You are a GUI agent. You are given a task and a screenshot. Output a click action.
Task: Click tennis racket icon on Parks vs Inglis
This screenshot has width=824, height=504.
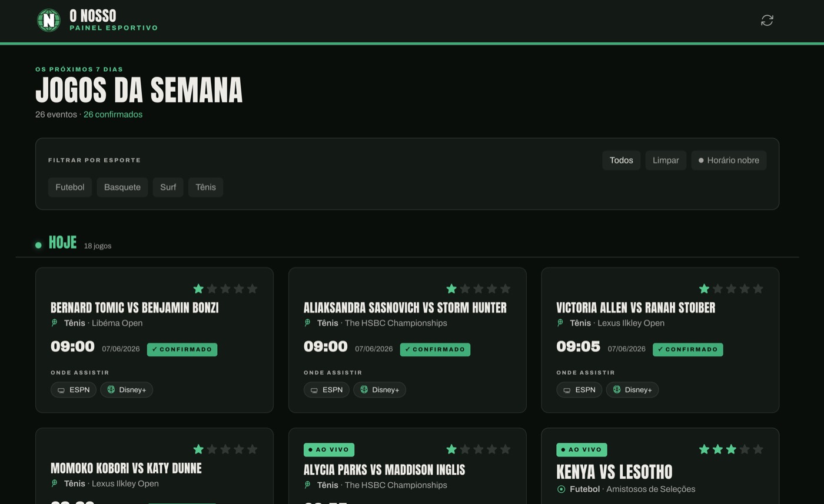308,485
